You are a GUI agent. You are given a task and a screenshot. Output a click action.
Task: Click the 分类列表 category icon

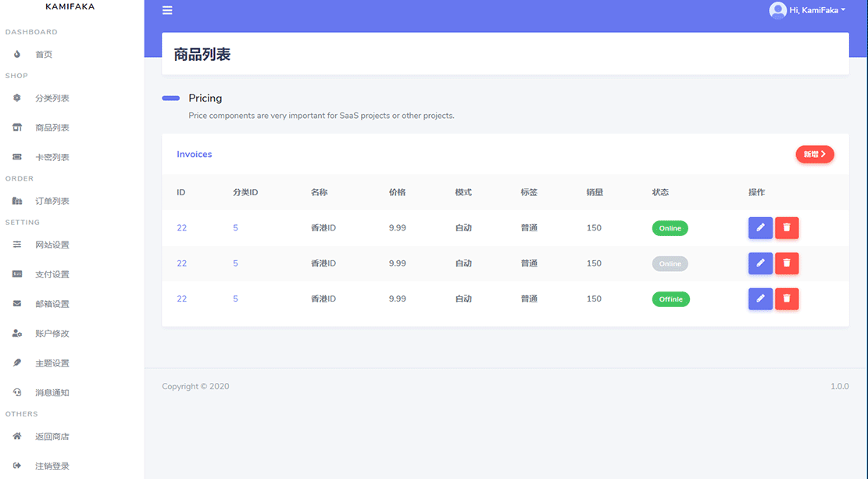[16, 98]
